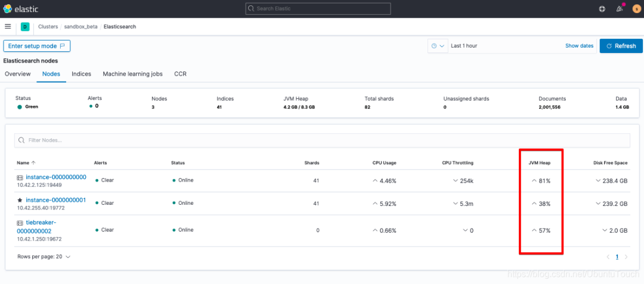Switch to the Overview tab

tap(18, 74)
